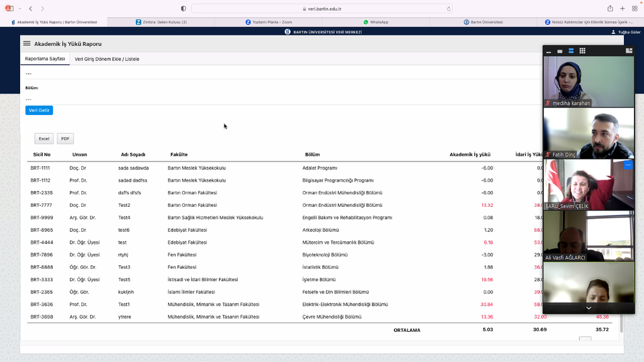Click the privacy shield icon beside the address bar
The height and width of the screenshot is (362, 644).
click(183, 9)
